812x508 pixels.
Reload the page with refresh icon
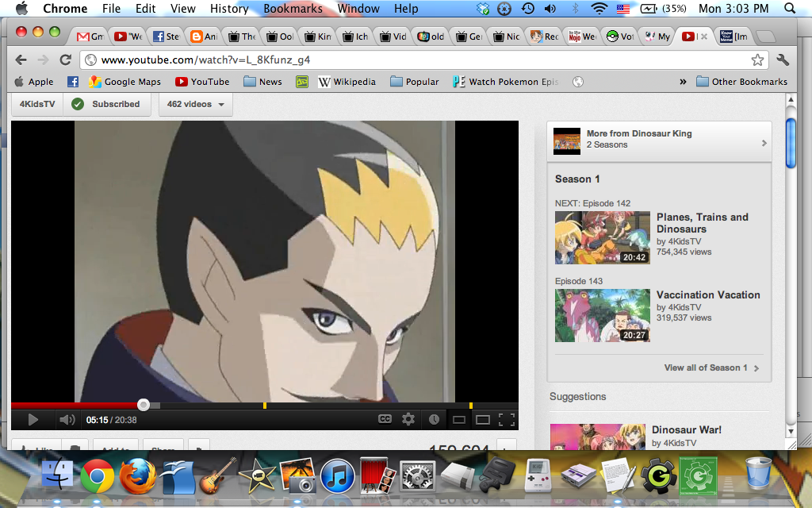point(65,60)
